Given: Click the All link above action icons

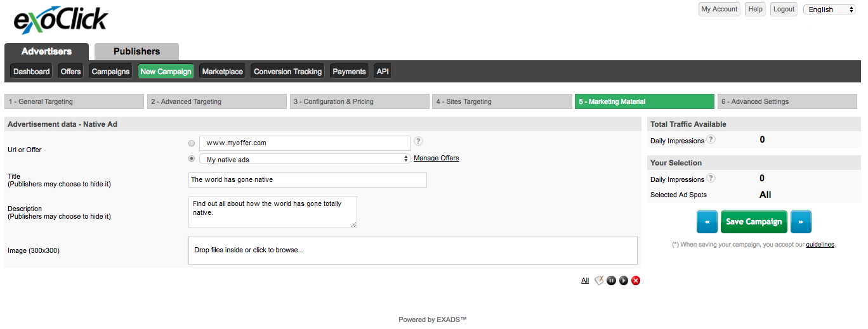Looking at the screenshot, I should pos(585,280).
